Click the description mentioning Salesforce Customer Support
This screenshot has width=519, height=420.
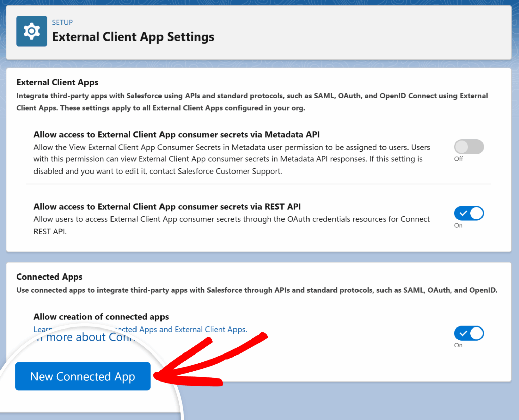[232, 159]
